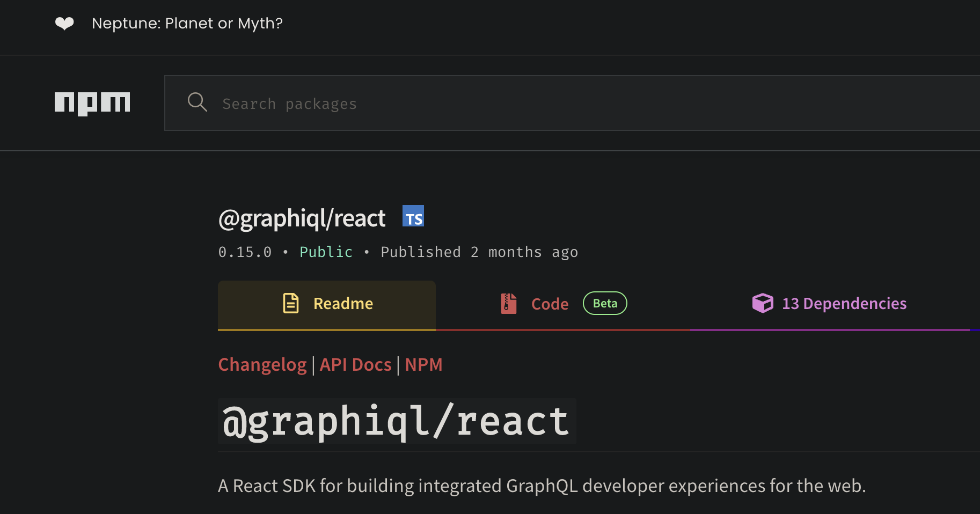
Task: Click the Neptune: Planet or Myth? banner text
Action: tap(187, 23)
